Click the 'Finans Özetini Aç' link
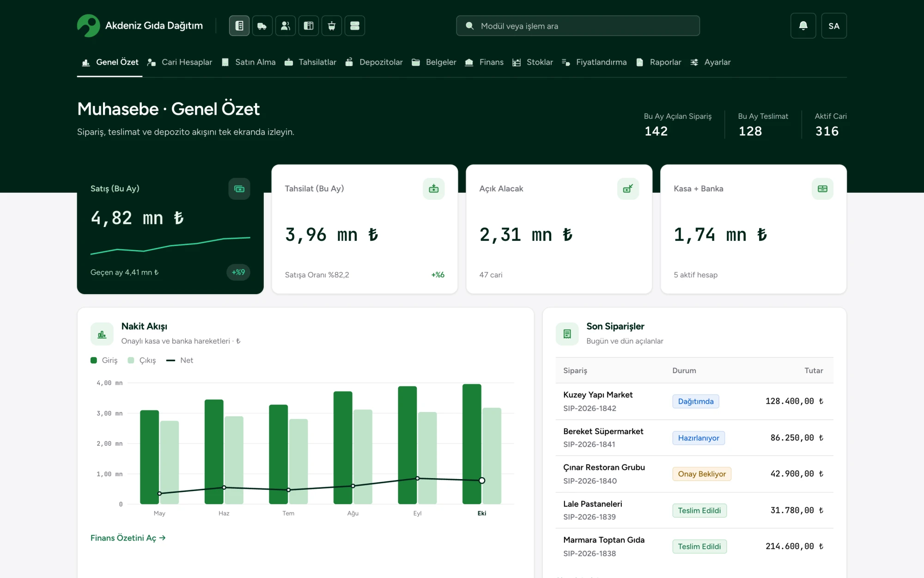The height and width of the screenshot is (578, 924). pyautogui.click(x=128, y=538)
